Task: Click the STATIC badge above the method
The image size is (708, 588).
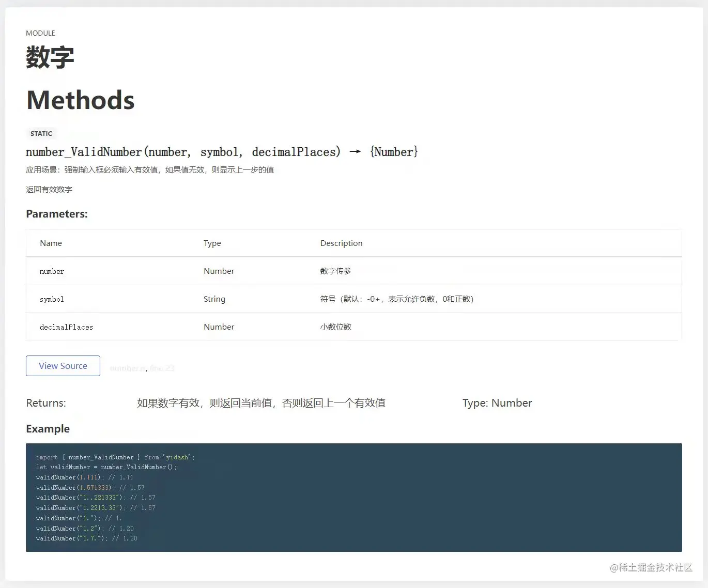Action: 41,133
